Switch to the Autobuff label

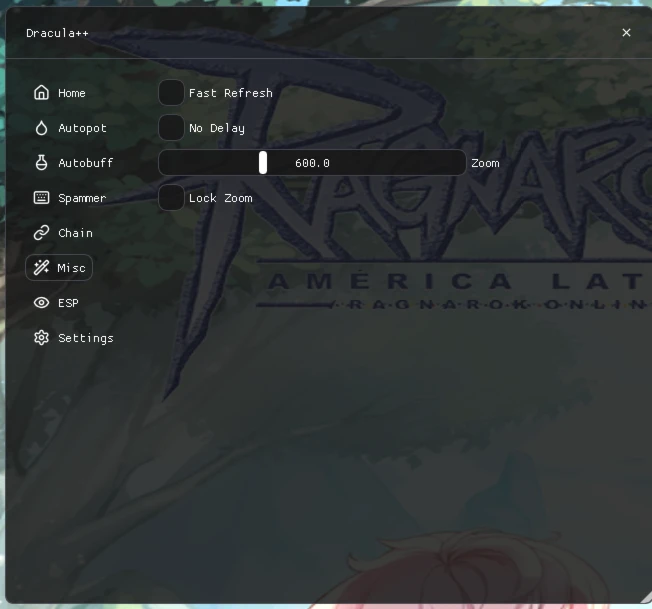tap(86, 163)
